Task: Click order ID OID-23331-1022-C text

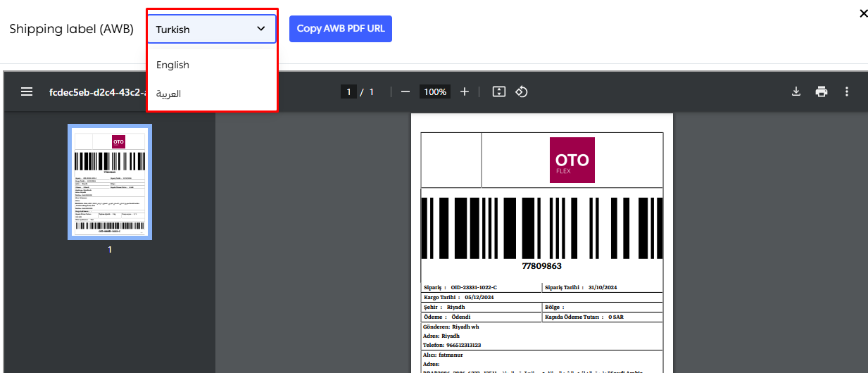Action: click(x=475, y=288)
